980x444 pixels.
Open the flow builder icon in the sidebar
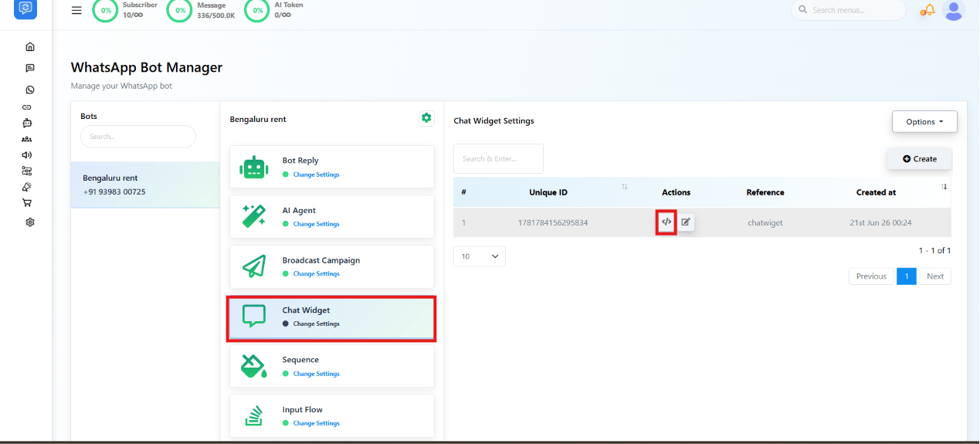coord(27,171)
